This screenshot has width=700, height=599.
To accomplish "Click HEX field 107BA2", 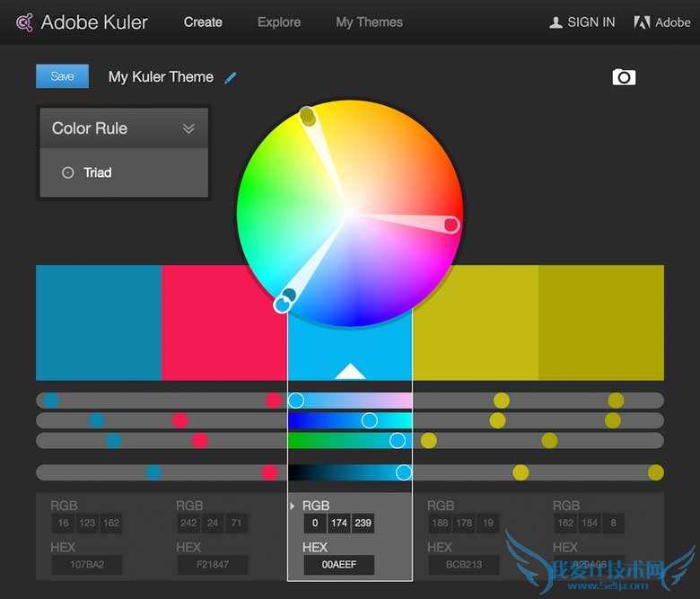I will click(87, 565).
